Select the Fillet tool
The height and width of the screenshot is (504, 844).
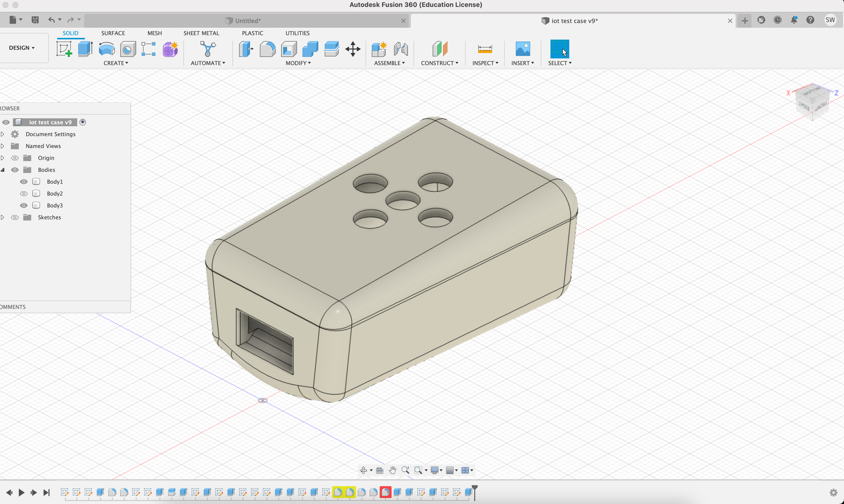tap(268, 49)
